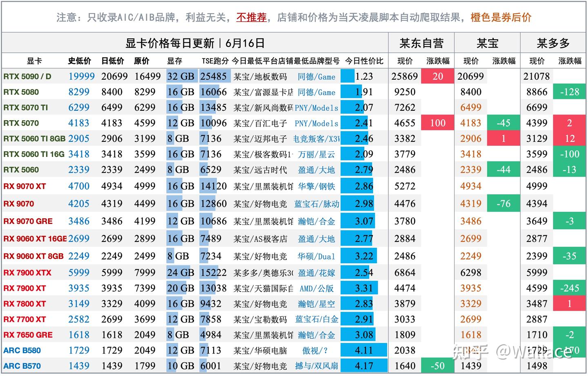This screenshot has width=588, height=376.
Task: Click store 某宝/宝勒数码
Action: [260, 319]
